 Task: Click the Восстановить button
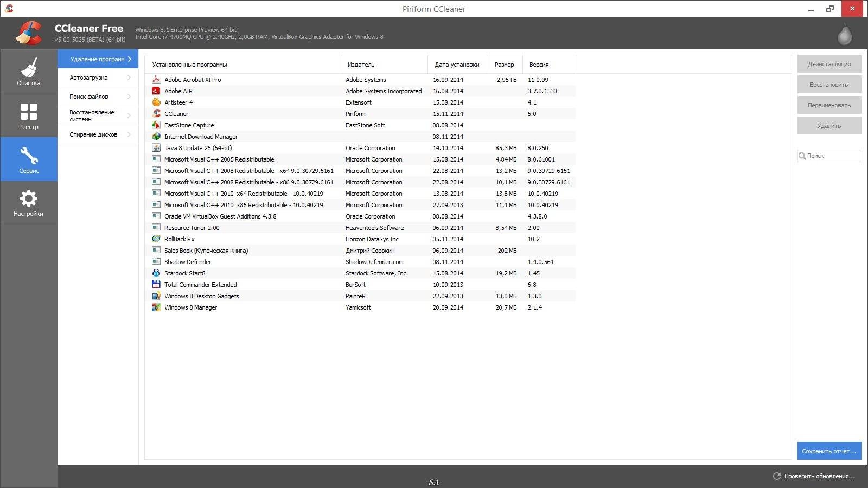[x=829, y=85]
